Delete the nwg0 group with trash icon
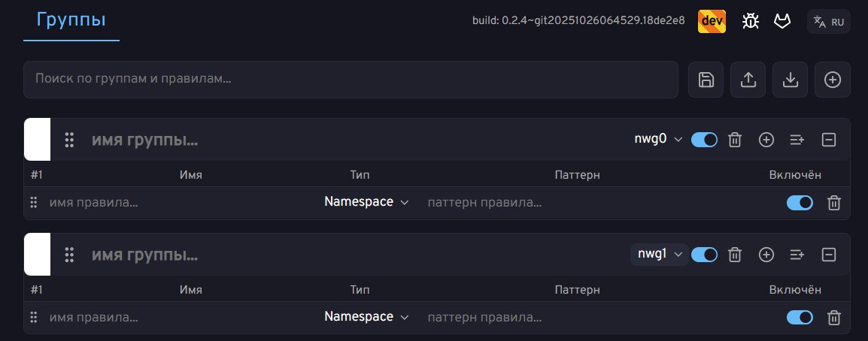868x341 pixels. [736, 140]
